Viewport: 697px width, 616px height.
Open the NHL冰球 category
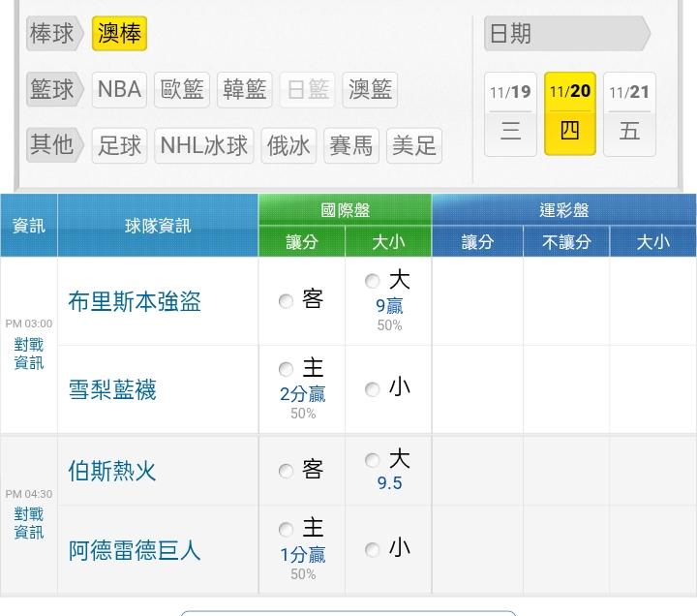203,145
